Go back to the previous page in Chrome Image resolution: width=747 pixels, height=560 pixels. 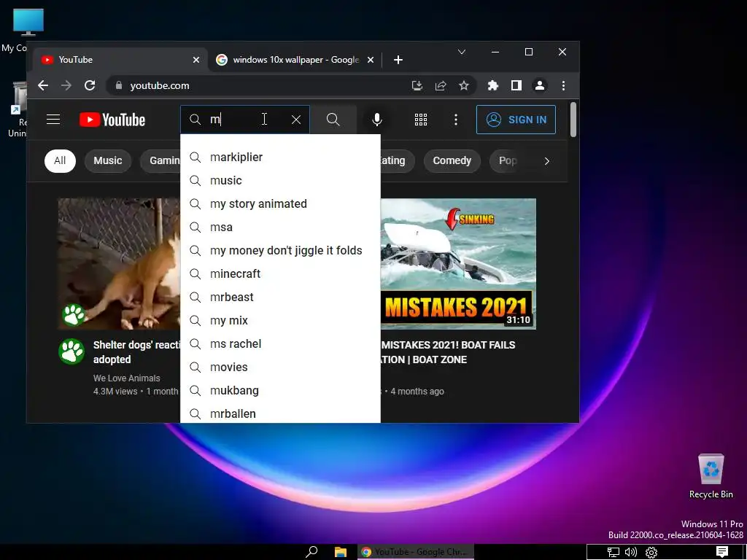point(43,86)
